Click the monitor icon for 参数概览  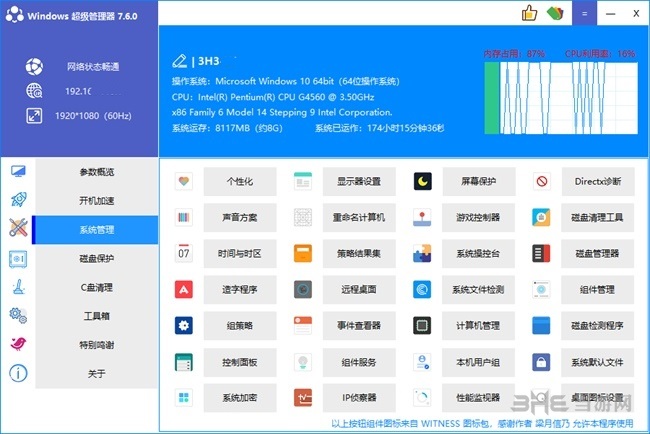18,171
